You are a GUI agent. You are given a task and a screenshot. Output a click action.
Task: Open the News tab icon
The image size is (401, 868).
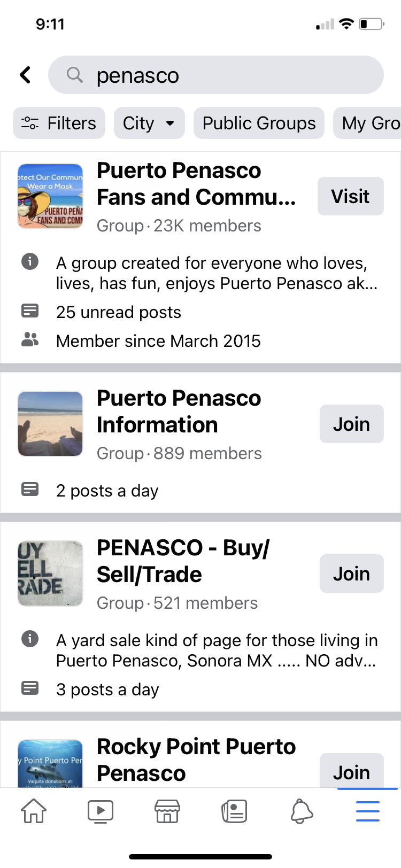point(234,811)
